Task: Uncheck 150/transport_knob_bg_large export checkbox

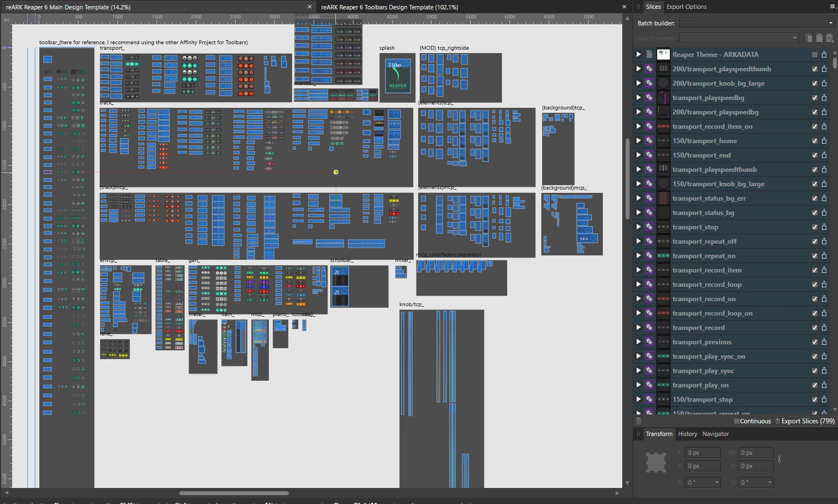Action: pos(814,184)
